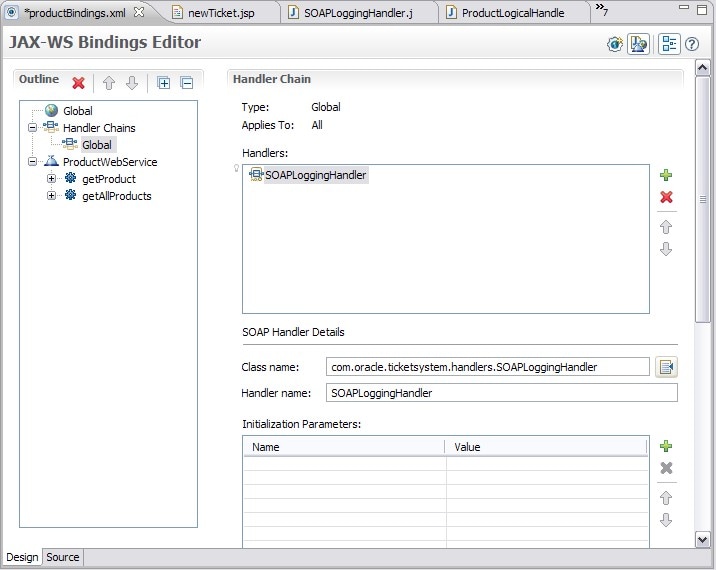
Task: Show hidden editor tabs overflow list
Action: (602, 9)
